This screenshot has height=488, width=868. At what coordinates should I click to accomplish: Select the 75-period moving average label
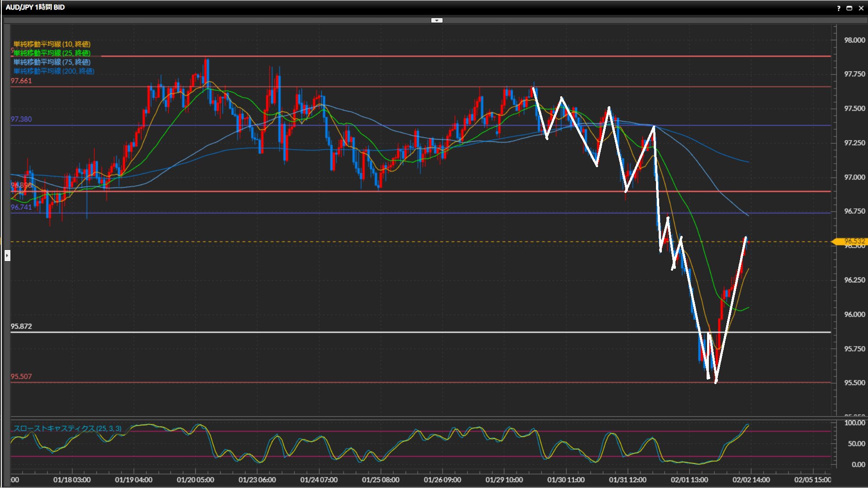[x=52, y=62]
